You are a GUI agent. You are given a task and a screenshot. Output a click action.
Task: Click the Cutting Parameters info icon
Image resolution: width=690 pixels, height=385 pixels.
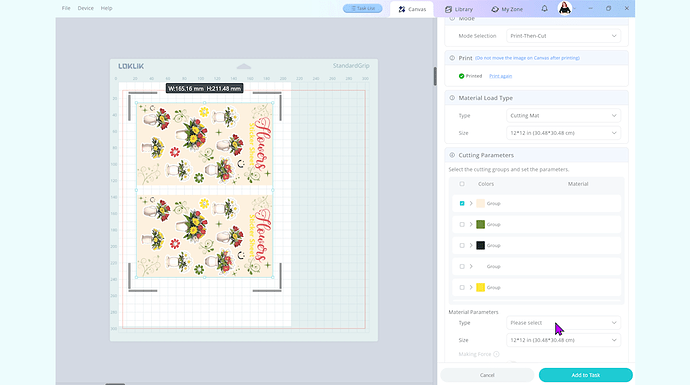pos(452,155)
